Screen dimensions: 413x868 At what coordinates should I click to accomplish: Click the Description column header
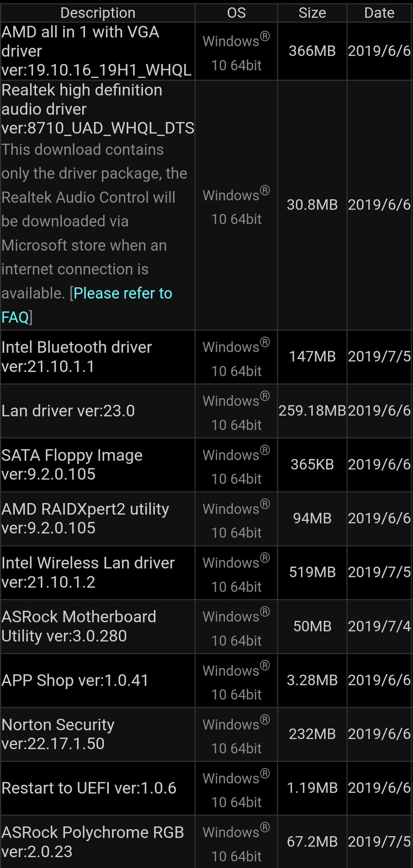(98, 13)
